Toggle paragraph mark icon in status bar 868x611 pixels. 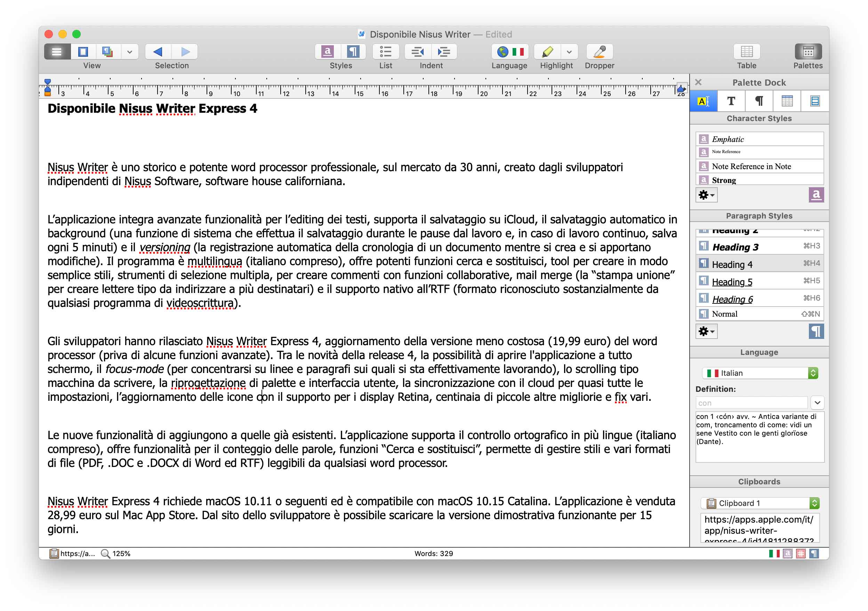814,554
